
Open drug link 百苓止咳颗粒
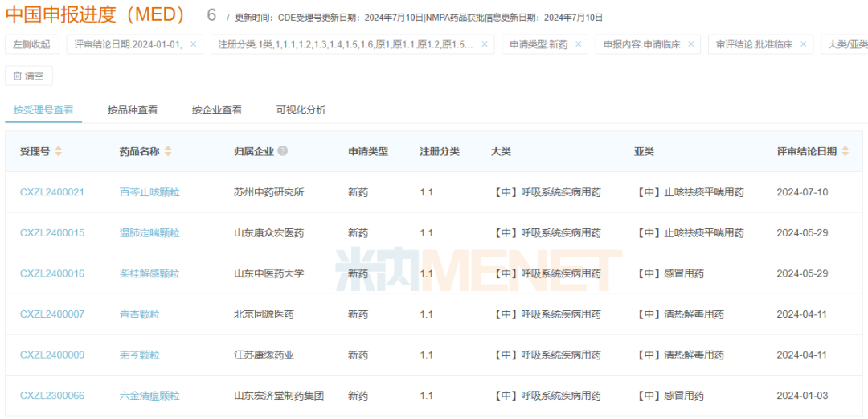149,192
